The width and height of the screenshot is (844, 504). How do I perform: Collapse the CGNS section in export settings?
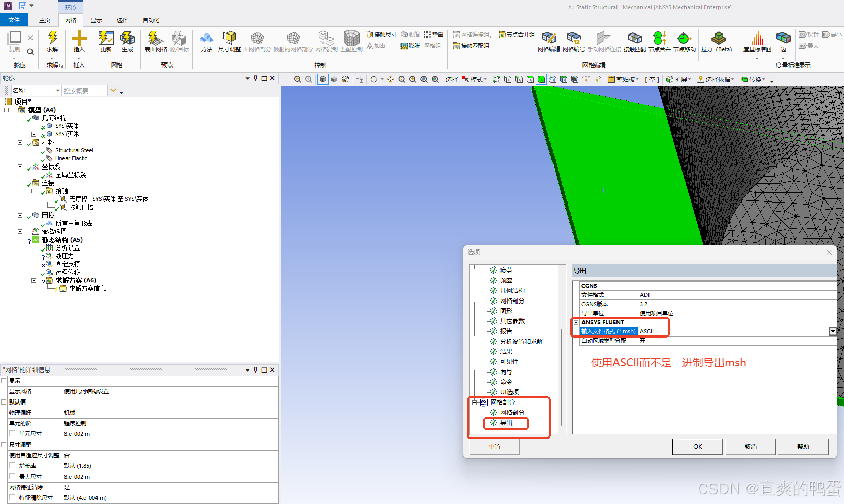pos(576,286)
